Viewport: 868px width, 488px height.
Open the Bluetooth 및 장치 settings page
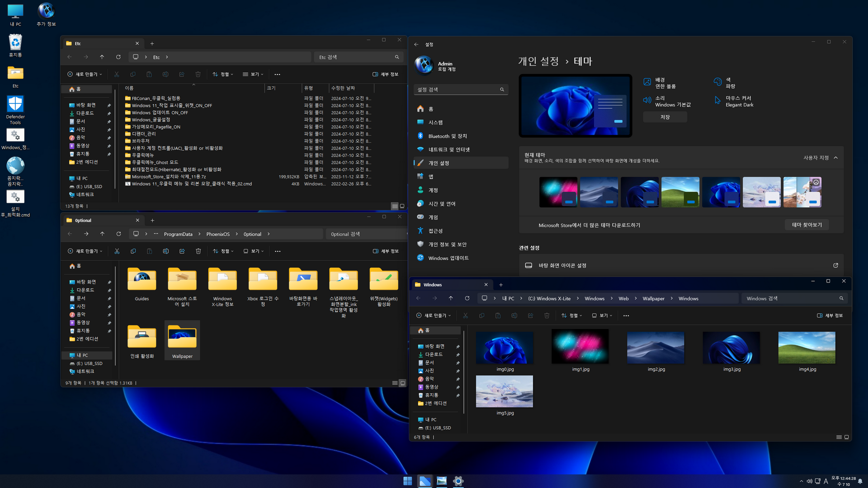pos(447,136)
